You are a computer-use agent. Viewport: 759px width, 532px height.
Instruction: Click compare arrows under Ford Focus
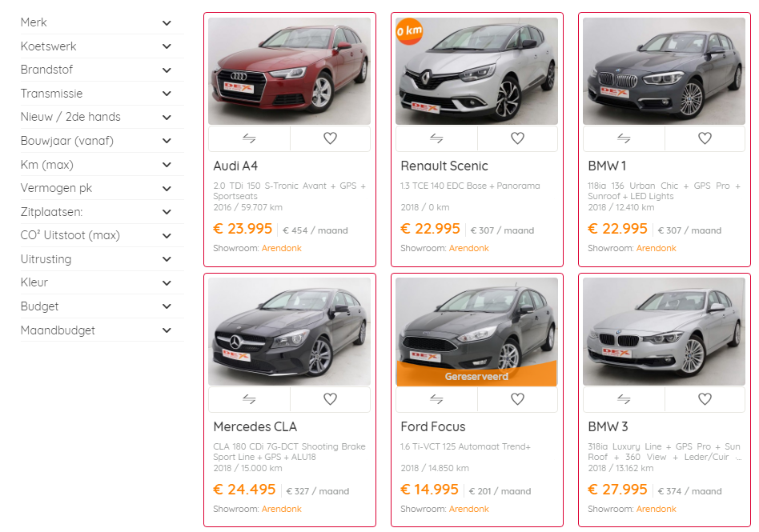tap(436, 399)
